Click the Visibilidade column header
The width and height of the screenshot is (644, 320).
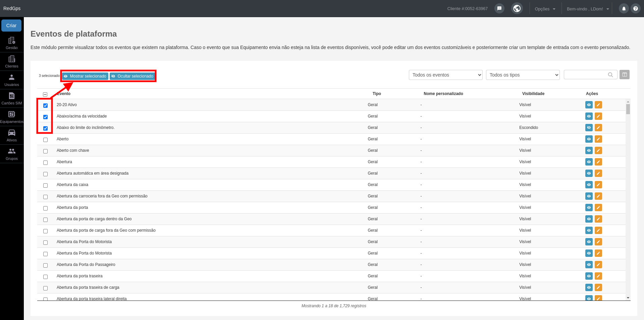click(x=533, y=94)
